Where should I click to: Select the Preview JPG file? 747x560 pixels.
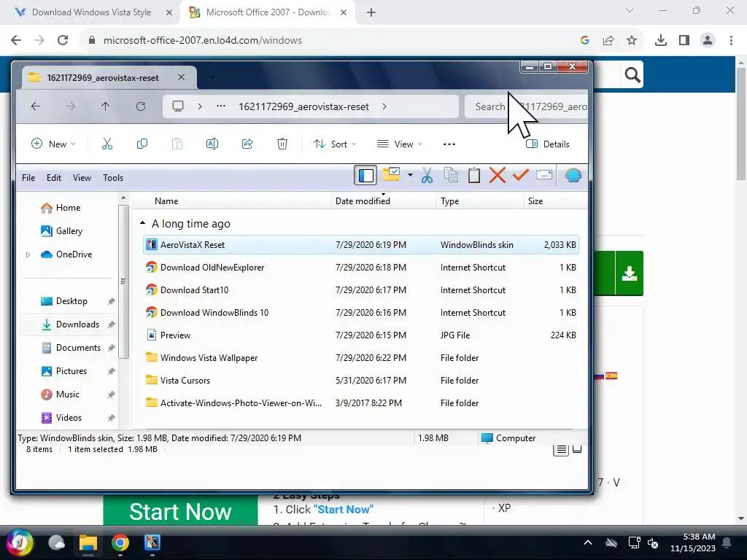tap(361, 335)
